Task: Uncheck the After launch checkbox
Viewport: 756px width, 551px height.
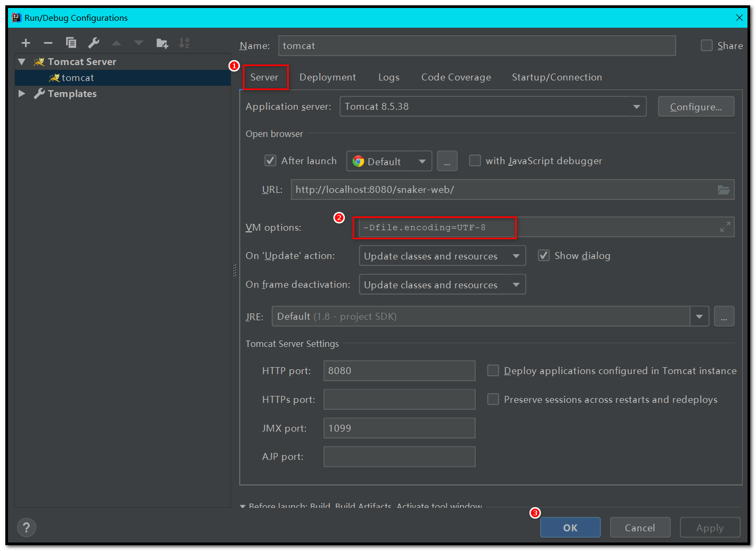Action: [x=271, y=161]
